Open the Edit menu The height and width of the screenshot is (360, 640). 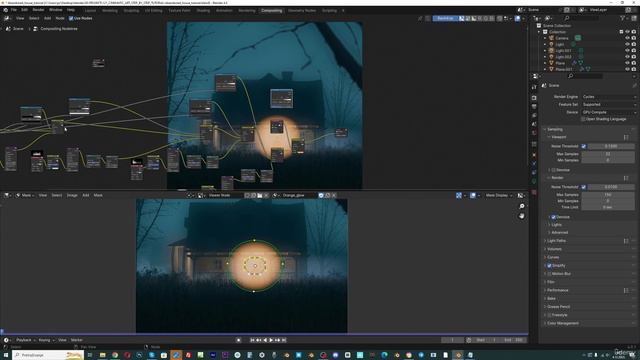tap(24, 10)
